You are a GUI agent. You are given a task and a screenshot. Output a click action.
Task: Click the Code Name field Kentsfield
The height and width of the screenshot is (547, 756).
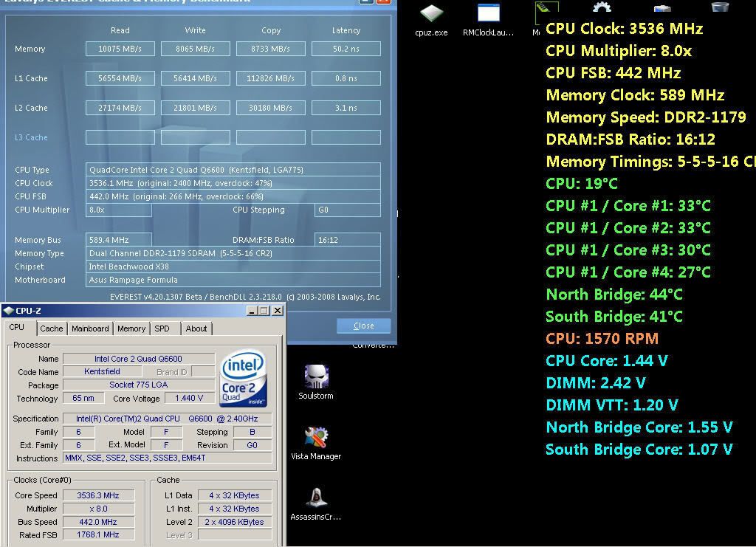[103, 371]
